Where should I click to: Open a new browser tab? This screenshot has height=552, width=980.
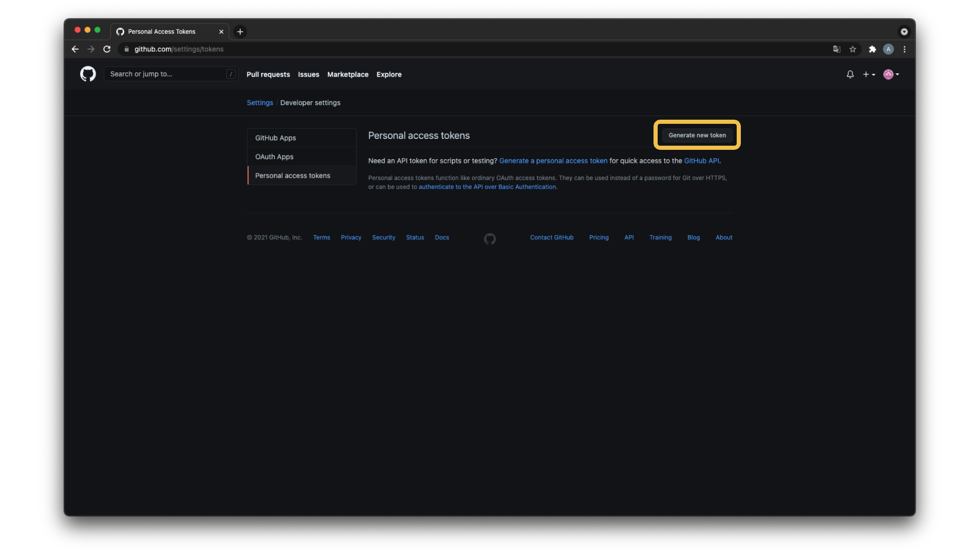click(240, 32)
